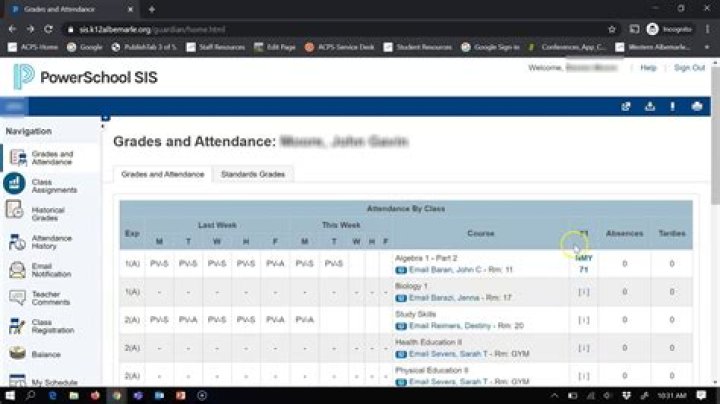Click email icon beside Baran, John C
Viewport: 720px width, 404px height.
pos(401,270)
